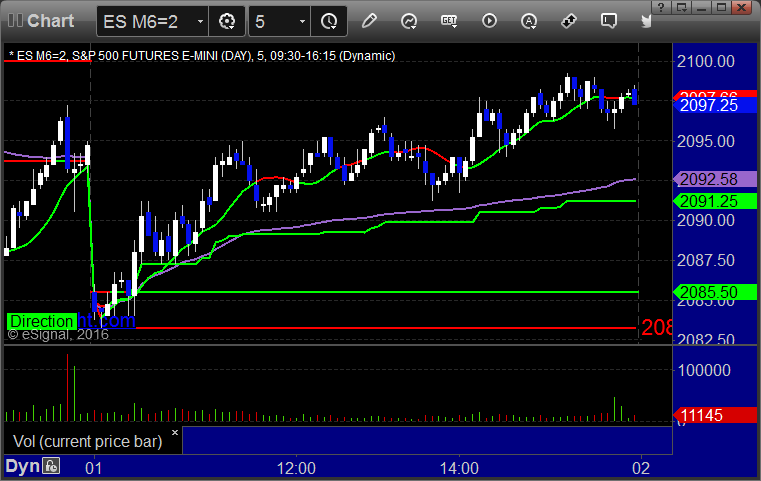761x481 pixels.
Task: Open the time template clock menu
Action: point(329,21)
